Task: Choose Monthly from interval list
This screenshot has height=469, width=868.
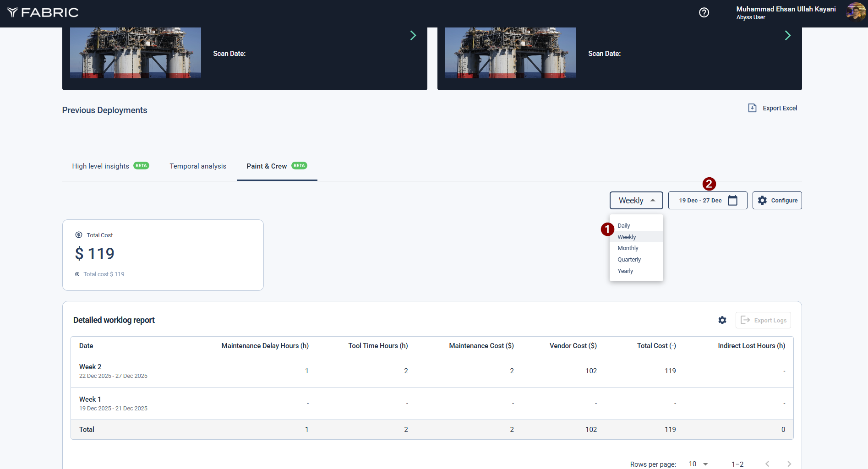Action: click(x=628, y=248)
